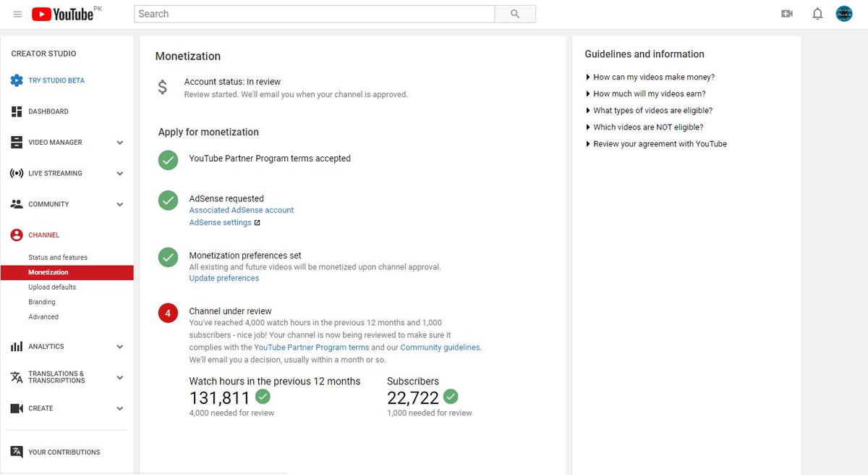Viewport: 868px width, 475px height.
Task: Open YouTube Partner Program terms link
Action: tap(312, 348)
